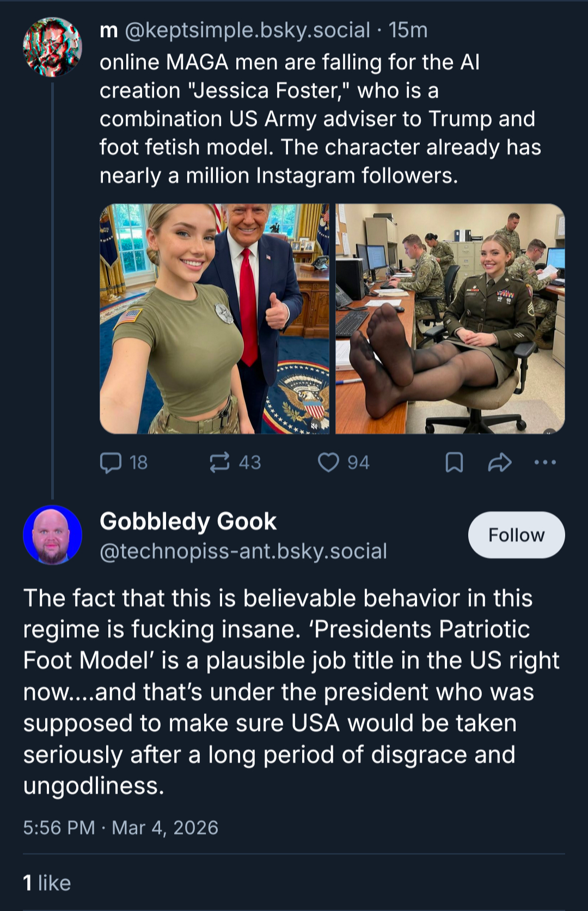The image size is (588, 911).
Task: Enlarge the Oval Office selfie image
Action: pyautogui.click(x=215, y=319)
